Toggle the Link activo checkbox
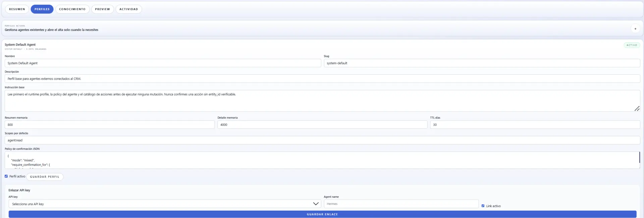This screenshot has width=644, height=218. point(483,206)
